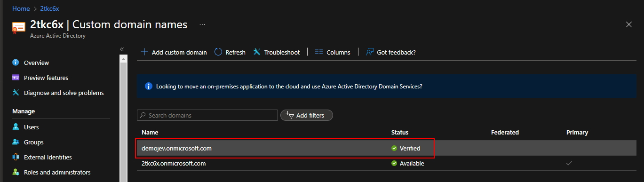Click the sidebar vertical scrollbar
The width and height of the screenshot is (644, 182).
[x=124, y=118]
